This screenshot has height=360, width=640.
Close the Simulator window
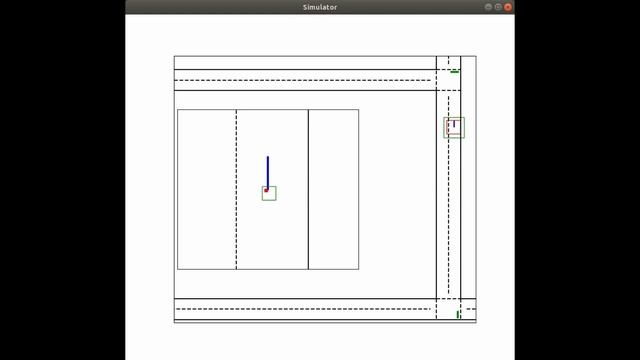pos(508,7)
